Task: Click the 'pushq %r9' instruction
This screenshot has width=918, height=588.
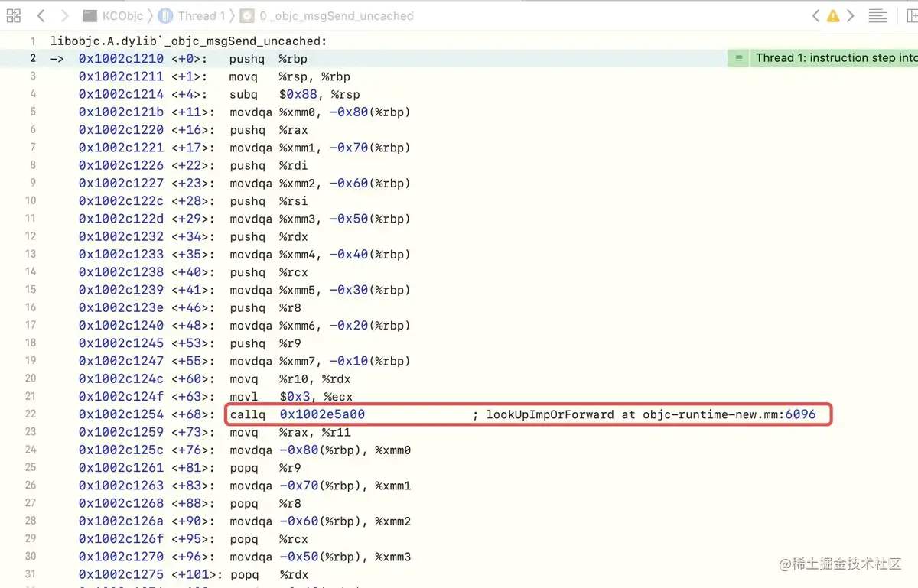Action: pos(265,343)
